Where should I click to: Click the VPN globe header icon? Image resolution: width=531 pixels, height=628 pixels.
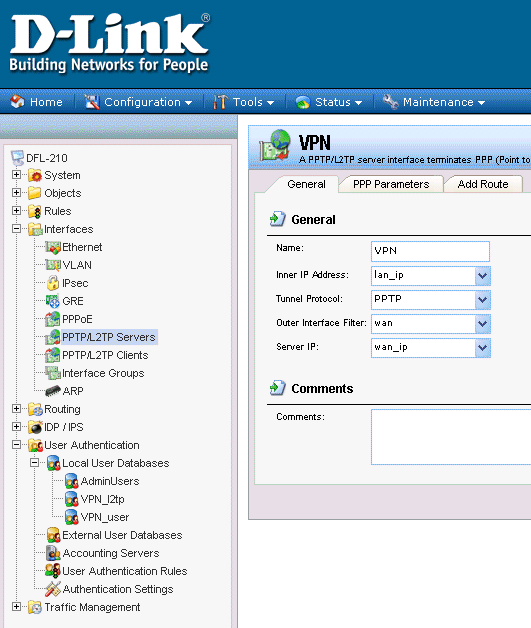pyautogui.click(x=275, y=145)
